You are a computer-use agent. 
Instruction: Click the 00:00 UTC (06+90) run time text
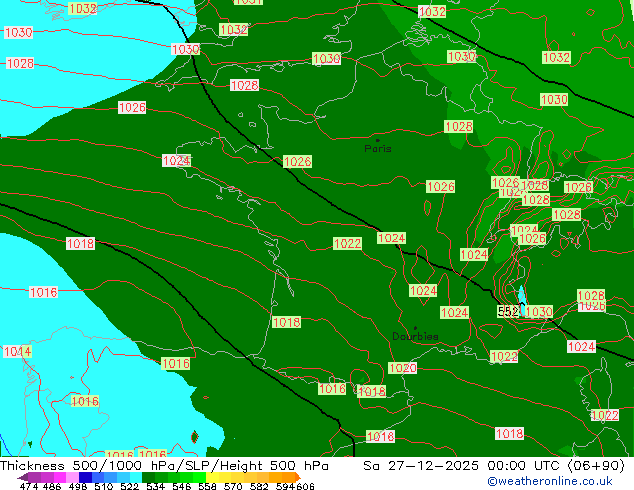(x=556, y=466)
